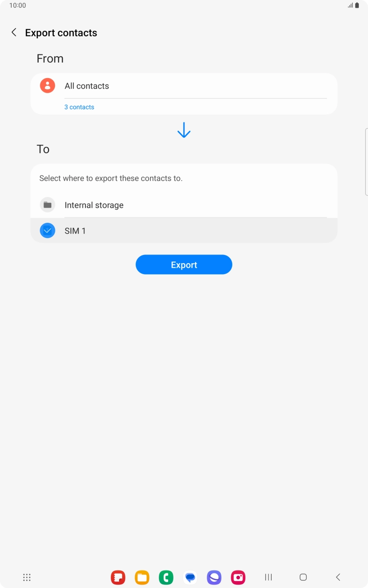Go back using the Export contacts arrow

(x=14, y=33)
